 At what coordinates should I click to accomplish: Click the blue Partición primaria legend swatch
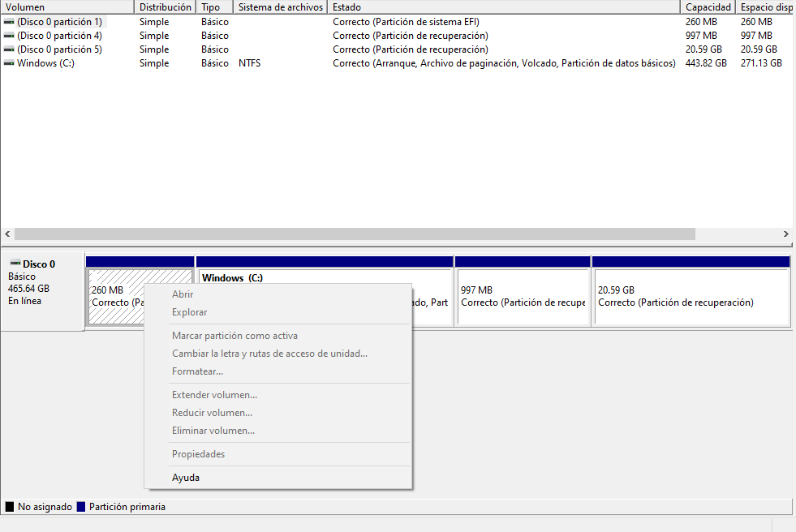[x=80, y=507]
